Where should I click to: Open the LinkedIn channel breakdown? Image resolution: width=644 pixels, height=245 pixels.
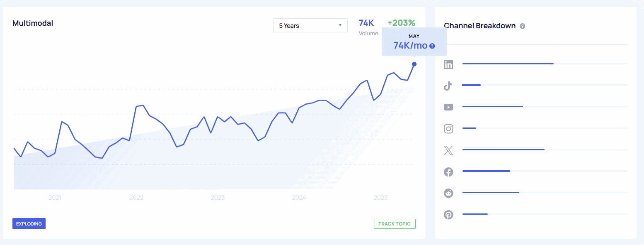448,64
